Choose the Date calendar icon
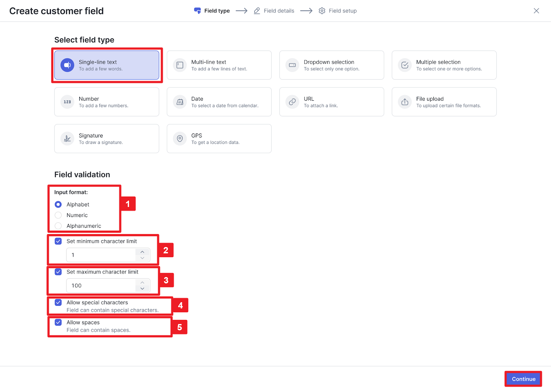 click(180, 102)
